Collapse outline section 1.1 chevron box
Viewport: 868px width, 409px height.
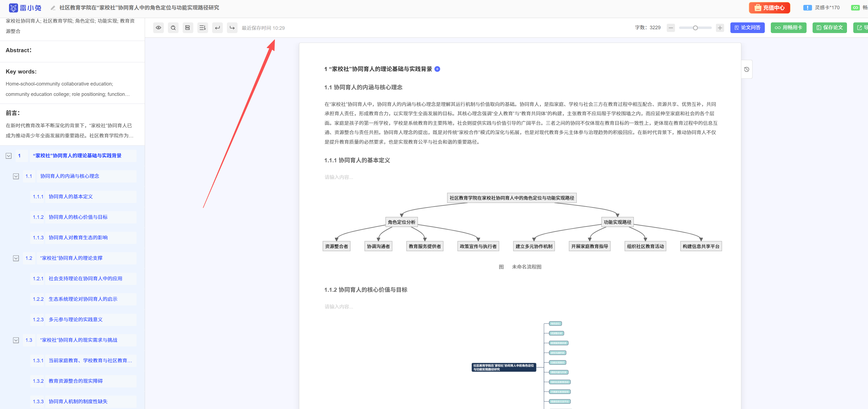(x=16, y=176)
